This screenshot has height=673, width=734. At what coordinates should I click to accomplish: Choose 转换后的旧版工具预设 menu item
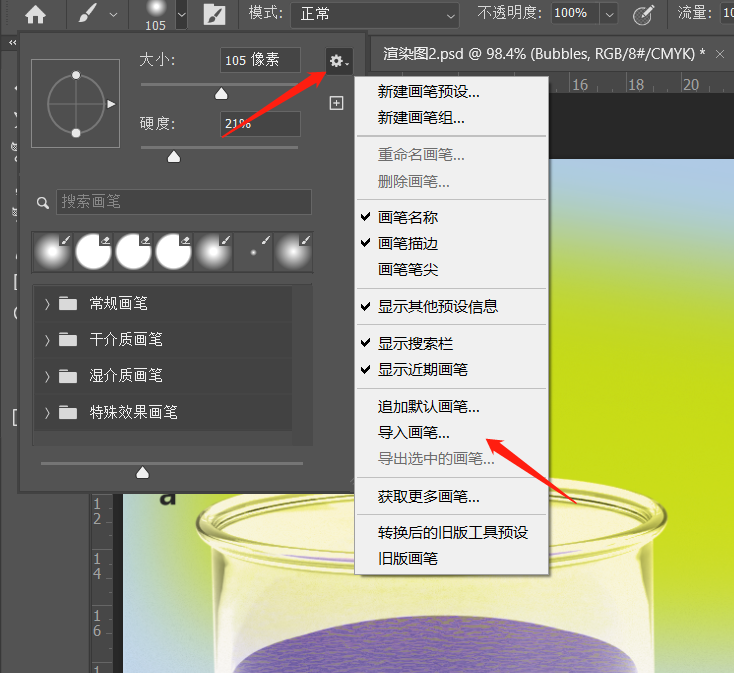tap(452, 533)
